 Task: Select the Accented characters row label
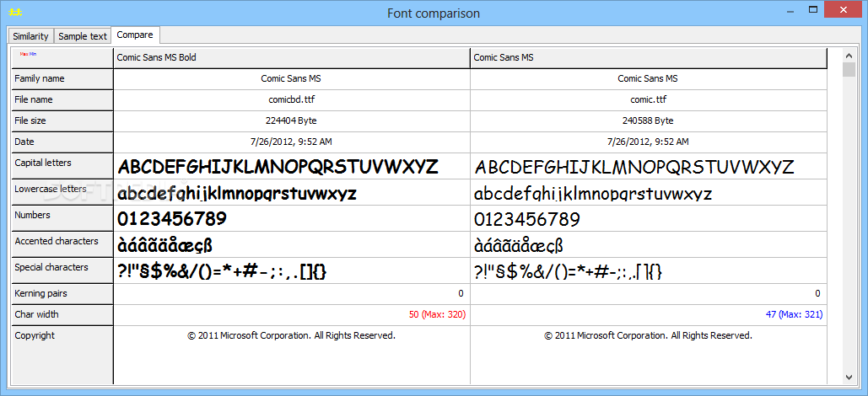62,243
